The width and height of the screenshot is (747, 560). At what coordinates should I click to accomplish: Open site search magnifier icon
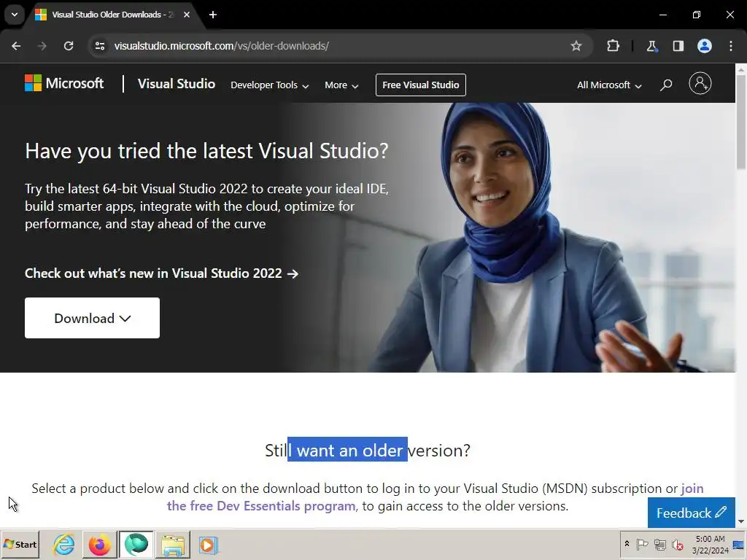pos(666,85)
